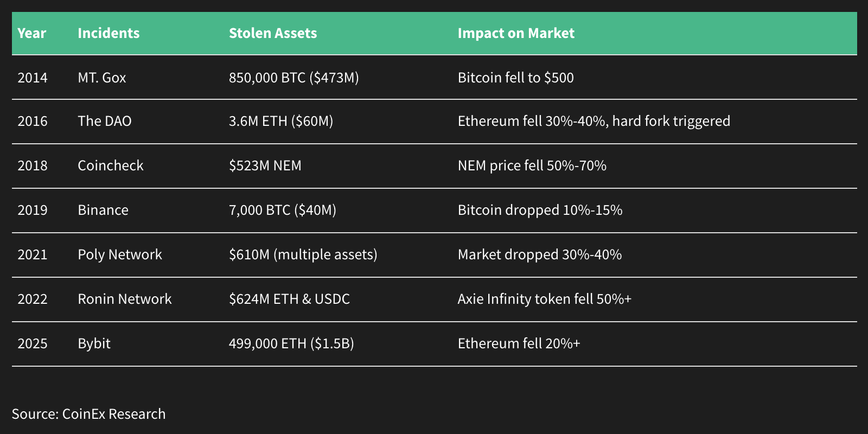
Task: Click the 2025 year cell
Action: (x=33, y=343)
